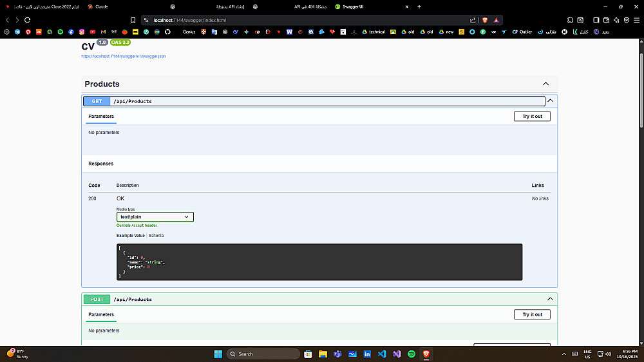
Task: Click Try it out for GET Products
Action: (x=533, y=117)
